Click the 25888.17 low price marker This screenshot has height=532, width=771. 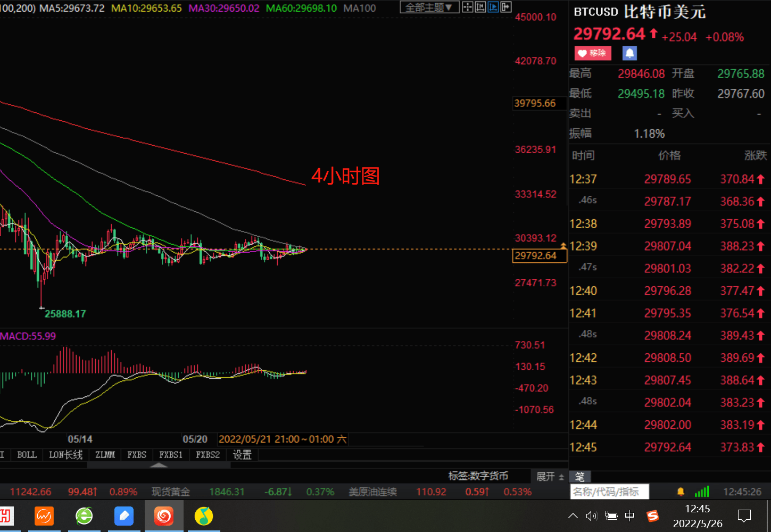click(x=65, y=314)
